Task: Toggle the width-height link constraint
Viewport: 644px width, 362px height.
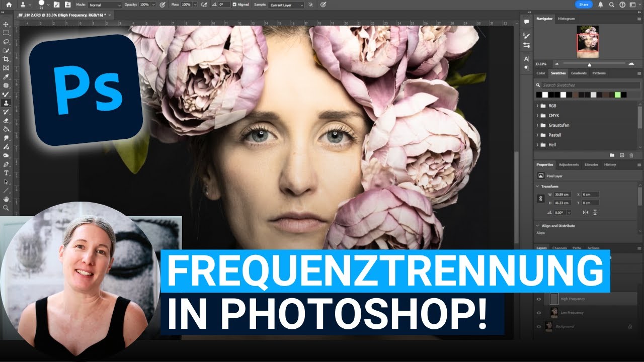Action: coord(541,199)
